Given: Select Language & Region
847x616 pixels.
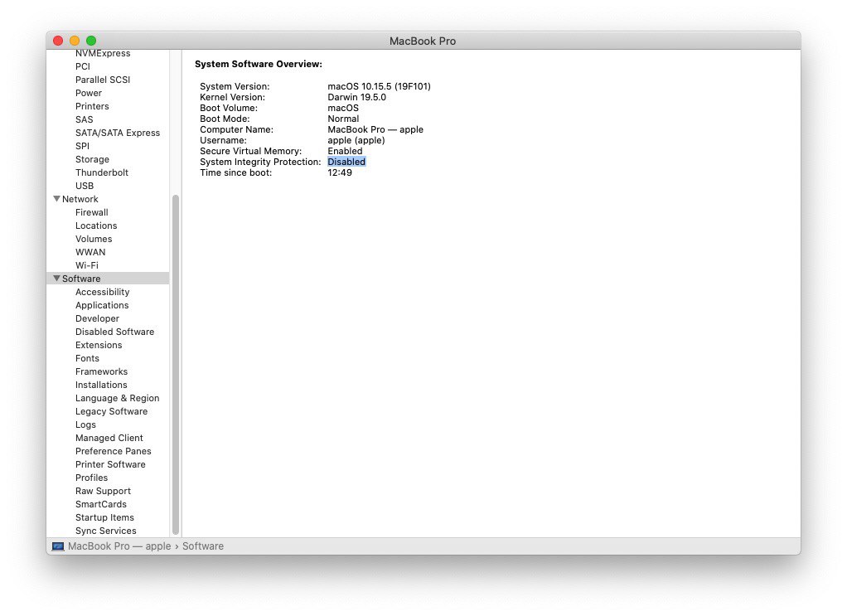Looking at the screenshot, I should coord(117,398).
